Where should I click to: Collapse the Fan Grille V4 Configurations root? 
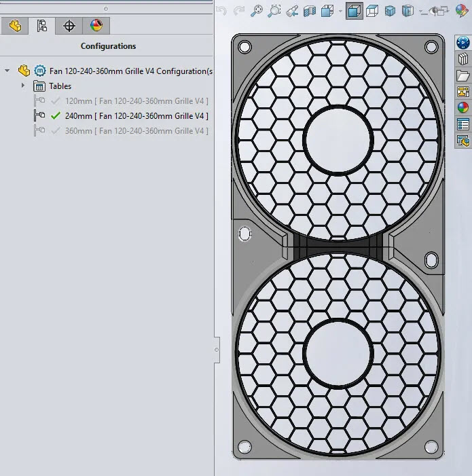(x=7, y=71)
